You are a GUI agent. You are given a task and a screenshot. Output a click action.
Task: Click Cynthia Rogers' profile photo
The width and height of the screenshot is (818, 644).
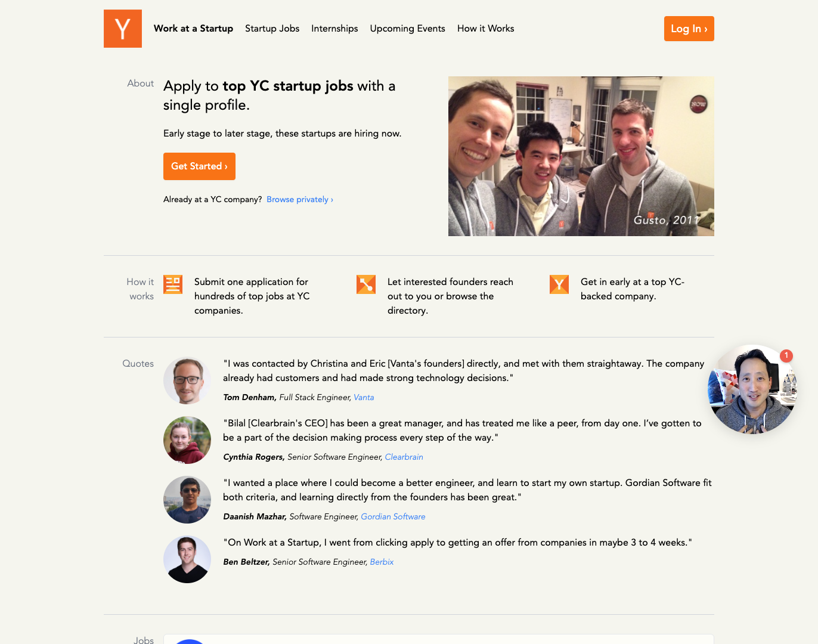187,440
